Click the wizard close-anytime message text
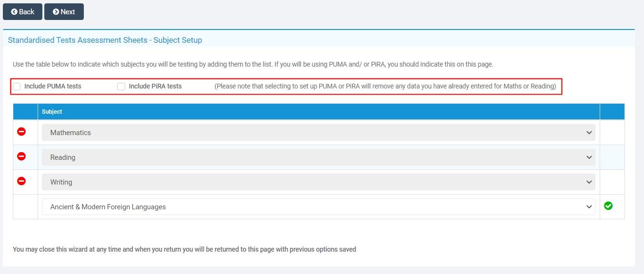 tap(184, 249)
